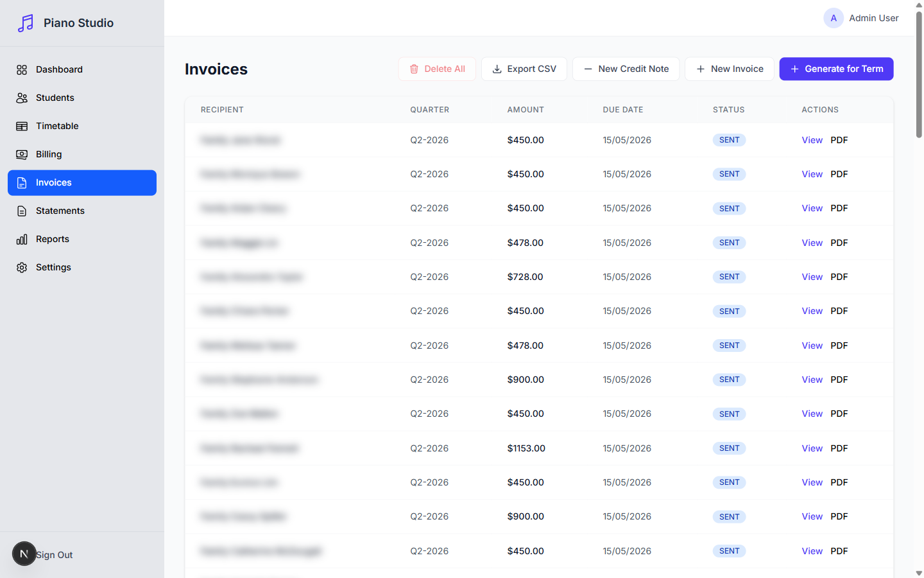Click the download icon on Export CSV
The height and width of the screenshot is (578, 924).
[x=497, y=69]
